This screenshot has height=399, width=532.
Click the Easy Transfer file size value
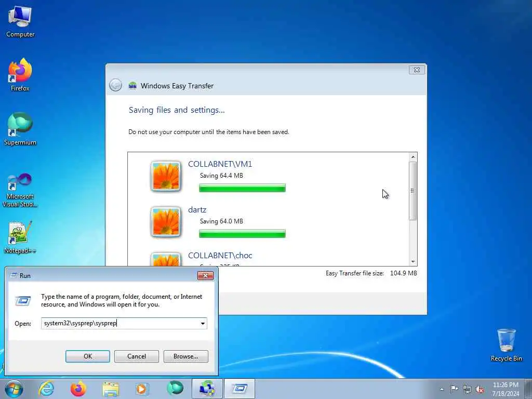pos(403,273)
